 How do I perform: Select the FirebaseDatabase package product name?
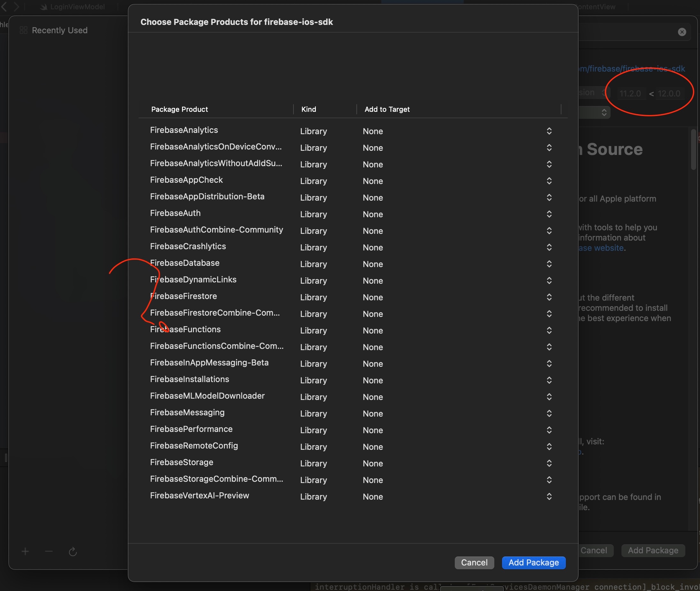click(x=185, y=263)
